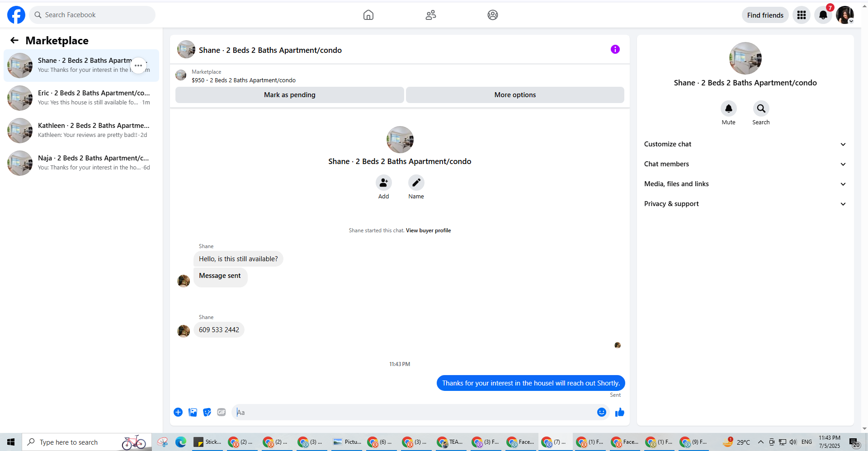This screenshot has height=451, width=868.
Task: Send a thumbs-up like
Action: pos(620,412)
